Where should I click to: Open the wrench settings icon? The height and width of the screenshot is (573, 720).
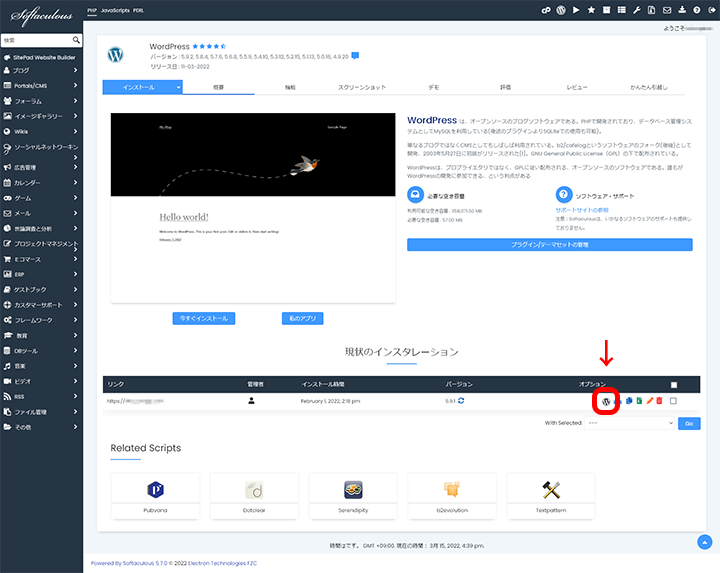[x=636, y=10]
